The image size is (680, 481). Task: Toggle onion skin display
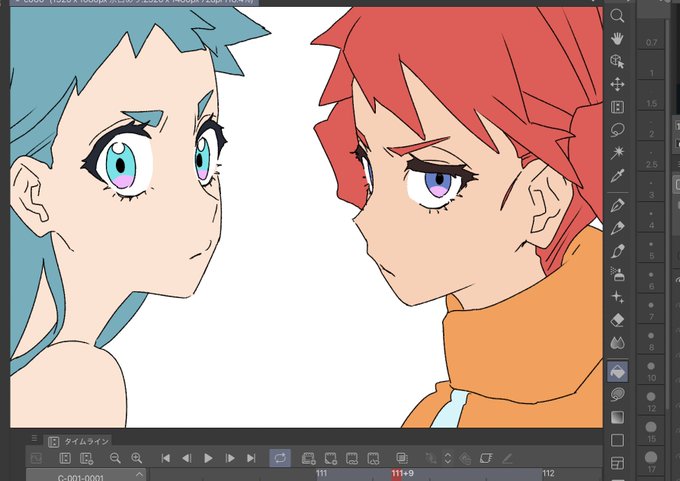click(402, 458)
